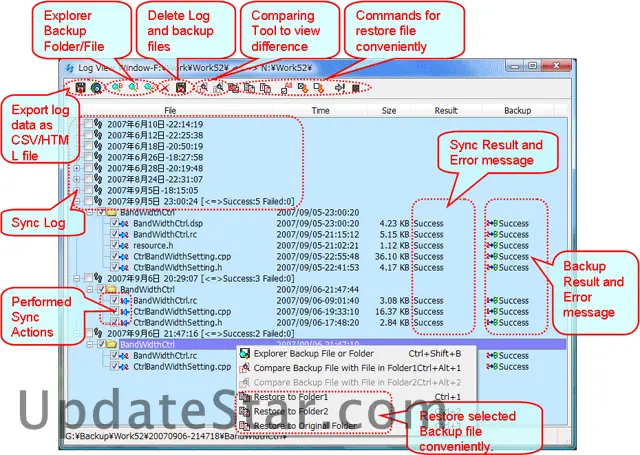The height and width of the screenshot is (455, 640).
Task: Choose Explorer Backup File or Folder
Action: click(356, 354)
